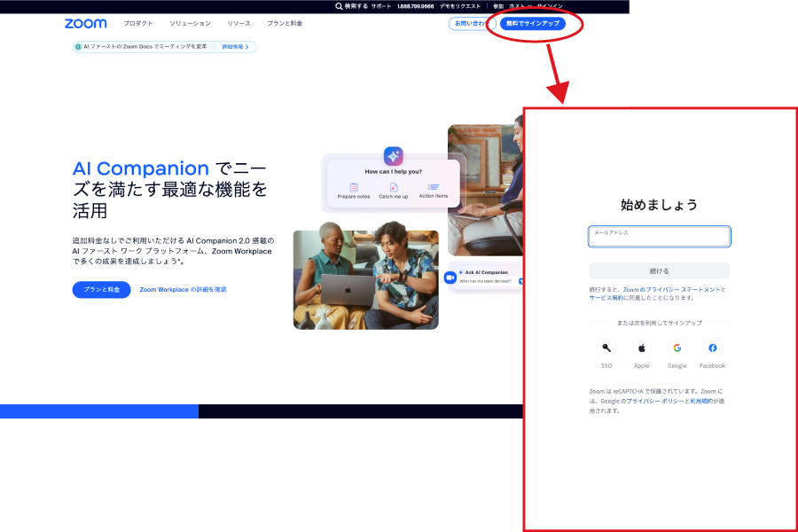This screenshot has width=798, height=532.
Task: Select the Facebook sign-up icon
Action: (712, 348)
